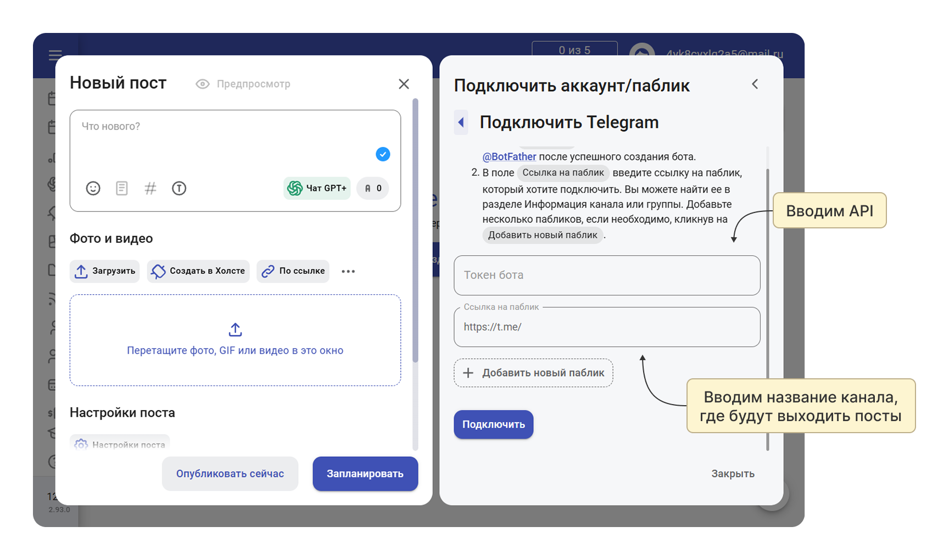Click the user avatar icon

pos(642,49)
